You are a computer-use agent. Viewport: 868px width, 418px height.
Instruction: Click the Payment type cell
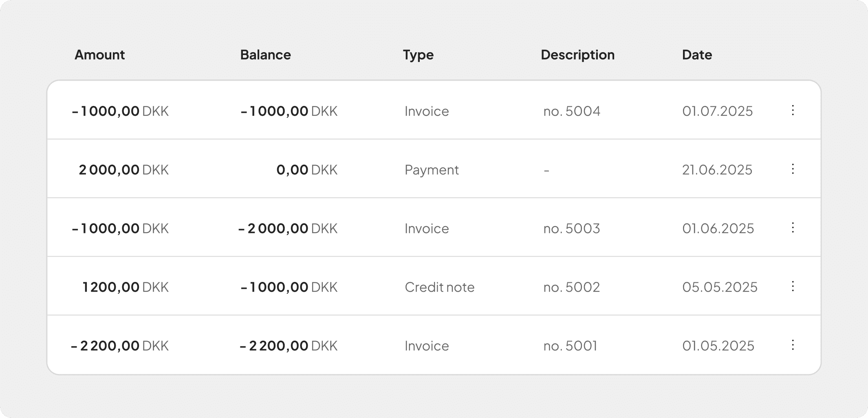432,170
